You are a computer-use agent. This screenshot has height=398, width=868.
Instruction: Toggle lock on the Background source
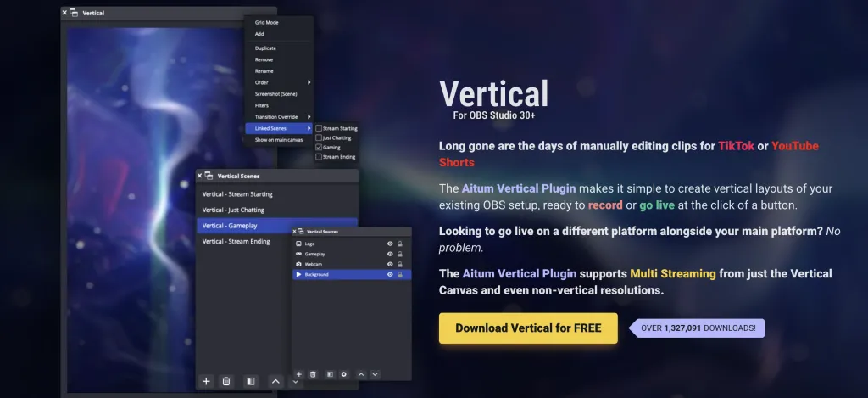pyautogui.click(x=400, y=274)
